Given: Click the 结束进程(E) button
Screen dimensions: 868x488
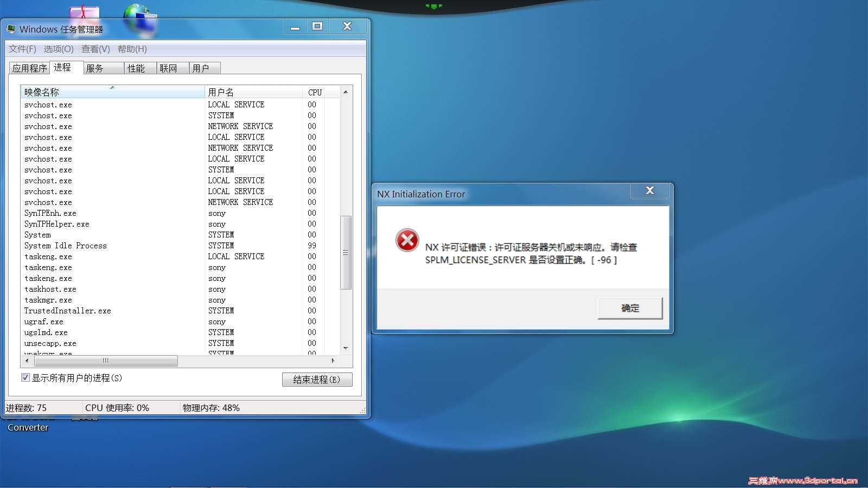Looking at the screenshot, I should click(317, 380).
